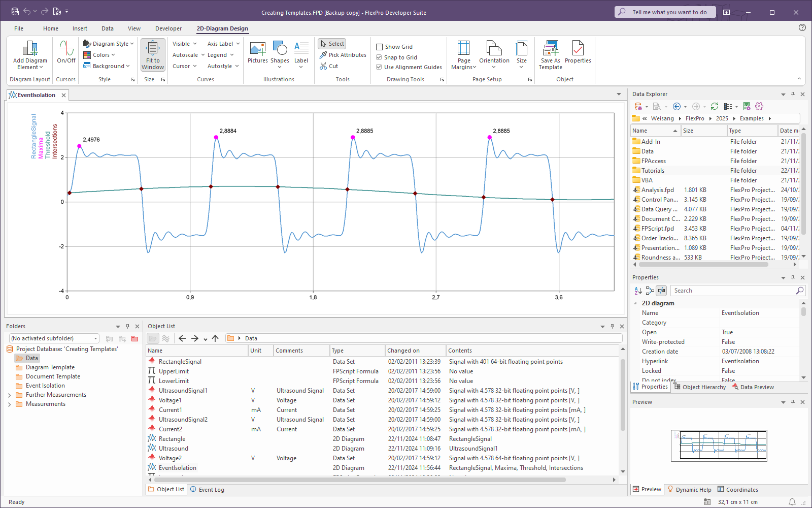Switch to the Event Log tab

[207, 490]
